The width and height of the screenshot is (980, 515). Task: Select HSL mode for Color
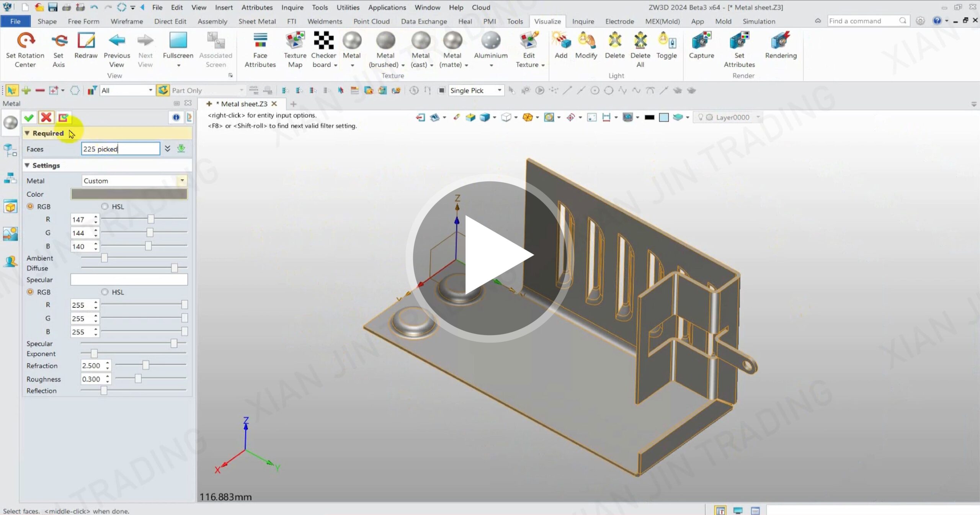click(105, 206)
